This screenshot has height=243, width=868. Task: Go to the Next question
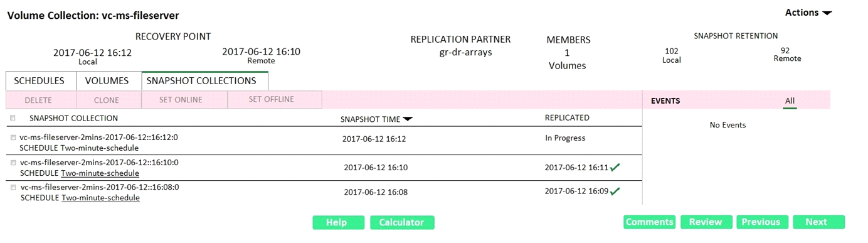coord(818,222)
